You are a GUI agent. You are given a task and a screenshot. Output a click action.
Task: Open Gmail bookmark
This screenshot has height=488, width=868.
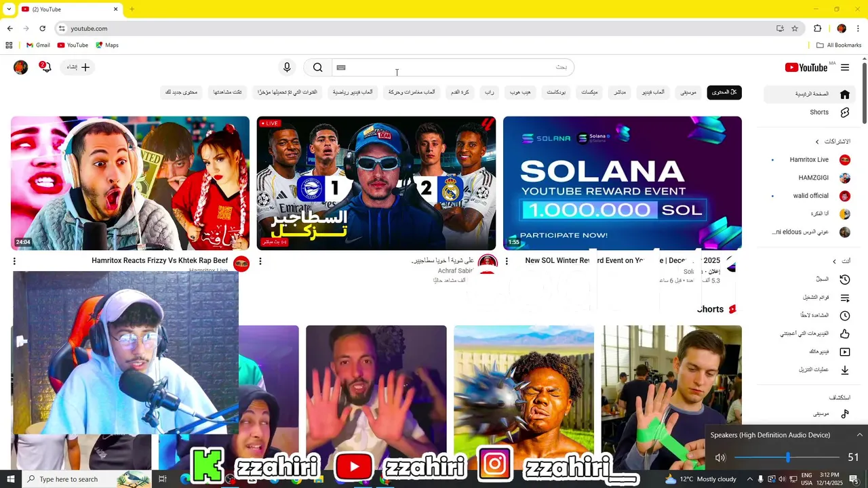click(x=38, y=45)
